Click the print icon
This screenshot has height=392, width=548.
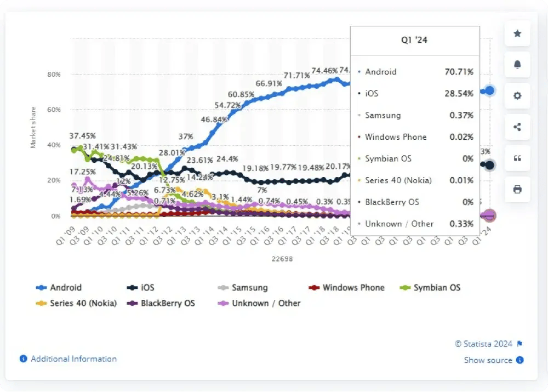[x=517, y=190]
